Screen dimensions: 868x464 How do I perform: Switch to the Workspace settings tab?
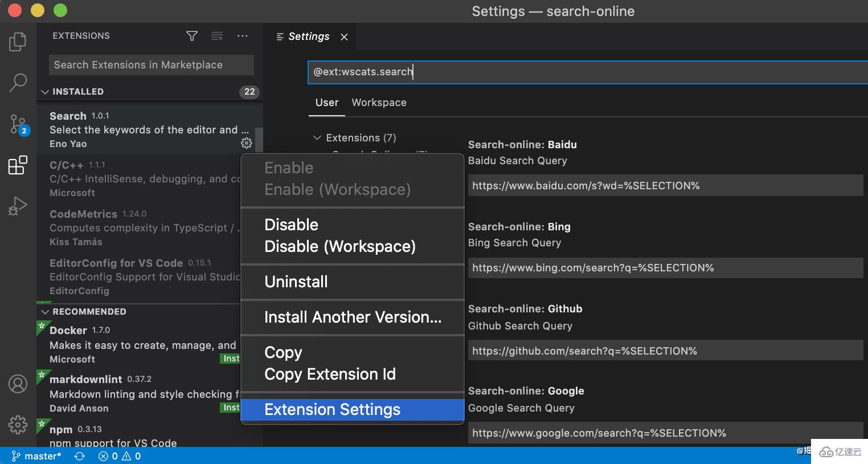[x=379, y=103]
